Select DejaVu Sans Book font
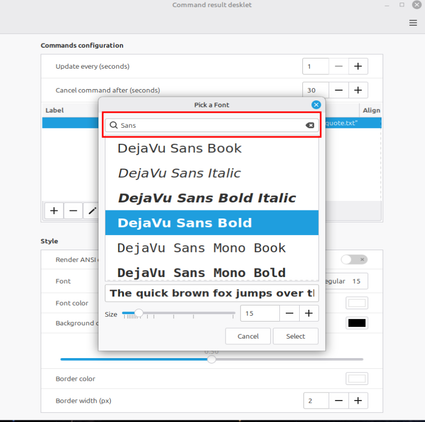The image size is (425, 422). click(212, 148)
